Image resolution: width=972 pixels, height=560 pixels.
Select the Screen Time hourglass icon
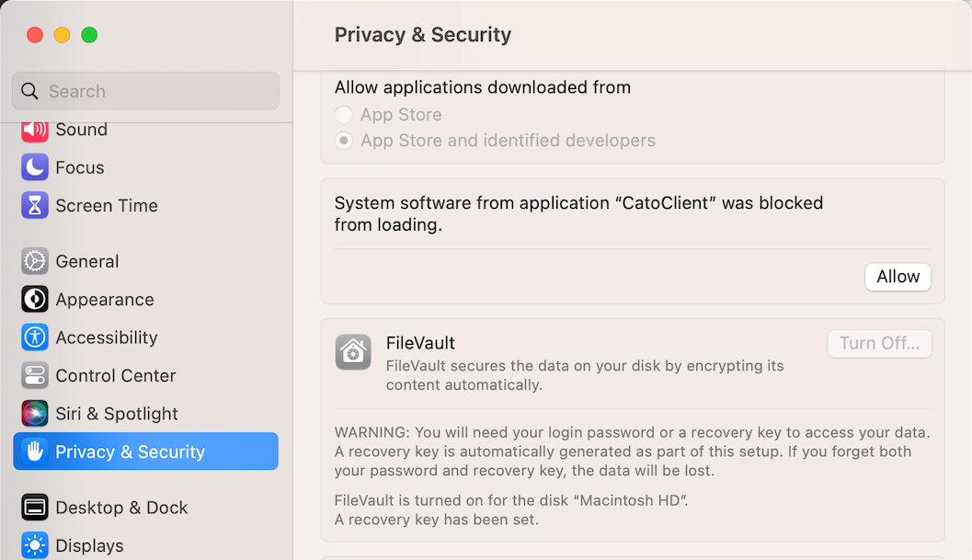click(x=35, y=205)
